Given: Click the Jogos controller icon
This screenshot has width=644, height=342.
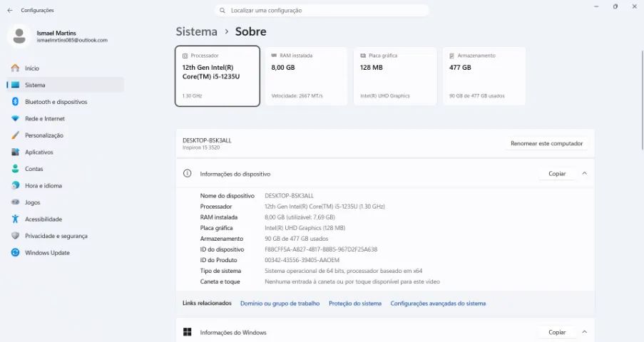Looking at the screenshot, I should 15,202.
